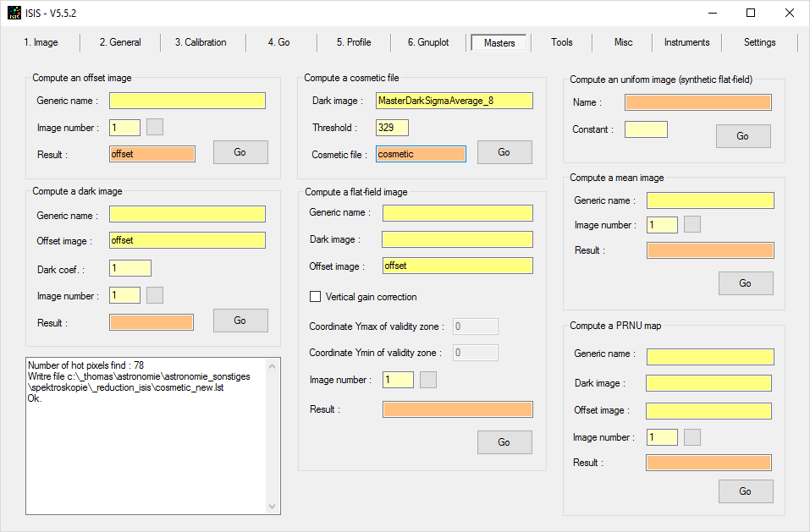Click the orange Cosmetic file result field
810x532 pixels.
(x=421, y=154)
